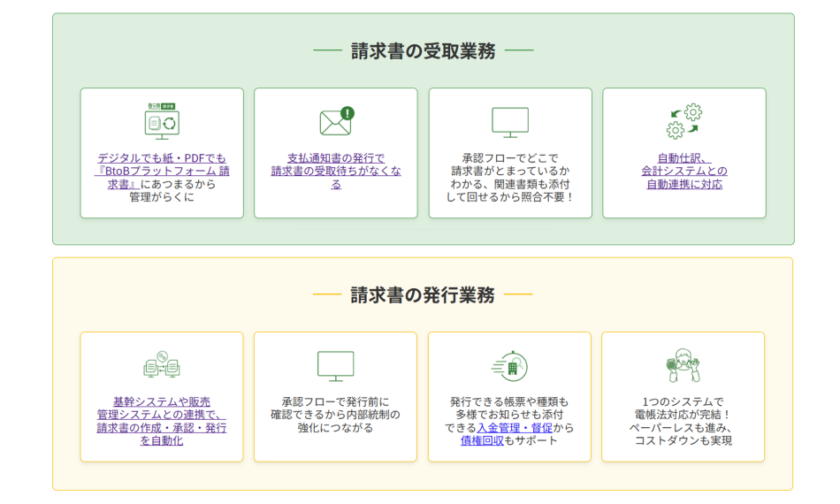Click the 請求書の発行業務 heading
840x504 pixels.
(423, 294)
